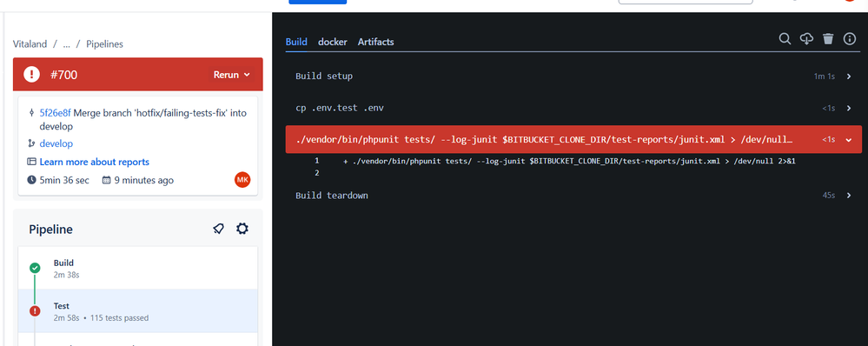868x346 pixels.
Task: Open the develop branch link
Action: coord(56,143)
